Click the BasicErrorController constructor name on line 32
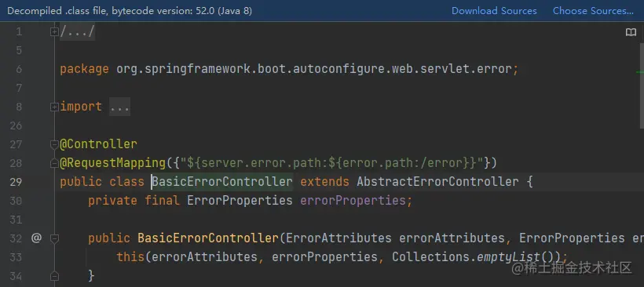The width and height of the screenshot is (644, 287). click(x=208, y=238)
